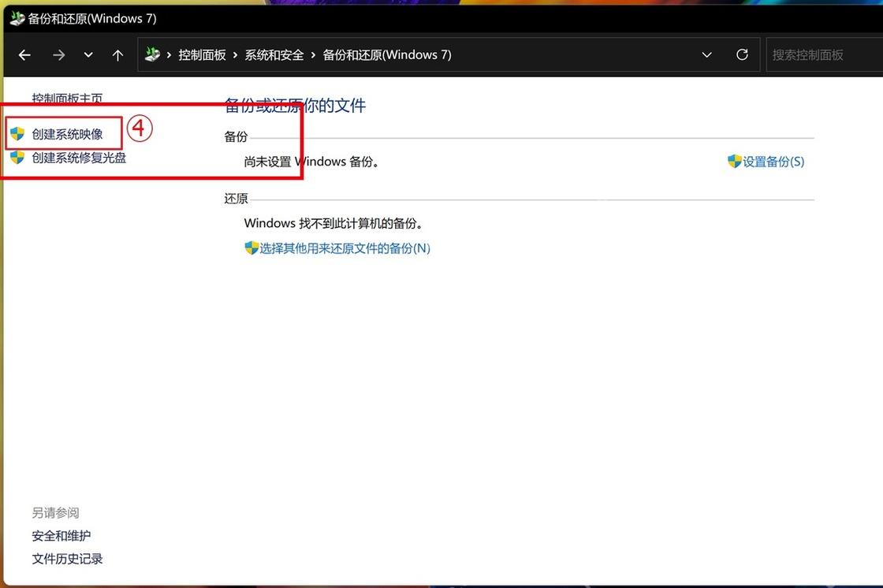Select 备份和还原(Windows 7) breadcrumb

pyautogui.click(x=387, y=54)
